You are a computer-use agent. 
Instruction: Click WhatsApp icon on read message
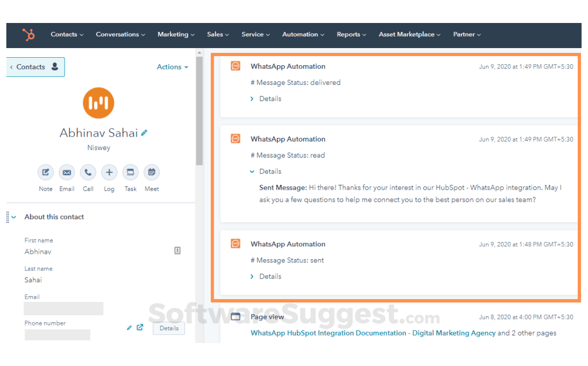click(x=236, y=139)
